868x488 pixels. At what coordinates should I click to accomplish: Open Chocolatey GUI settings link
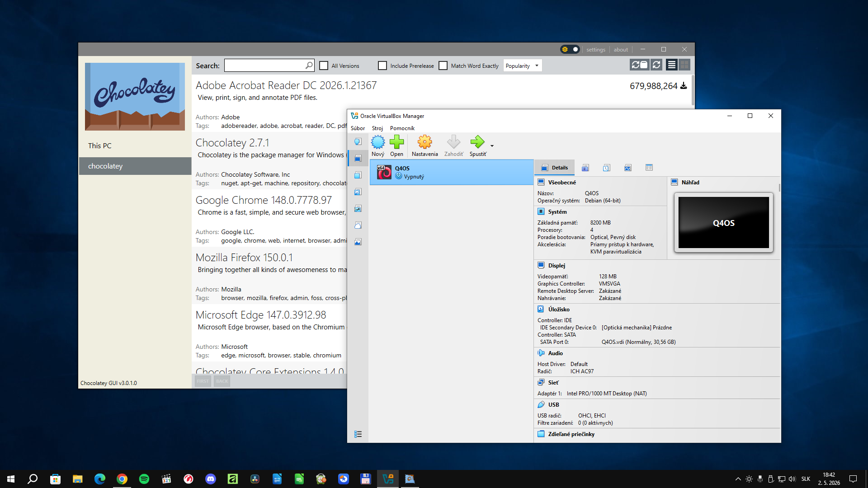596,50
